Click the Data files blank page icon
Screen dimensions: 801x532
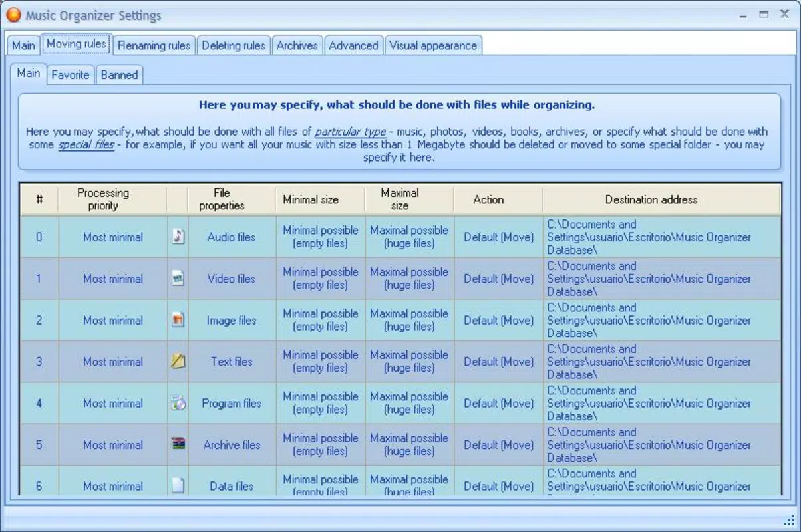[x=178, y=486]
